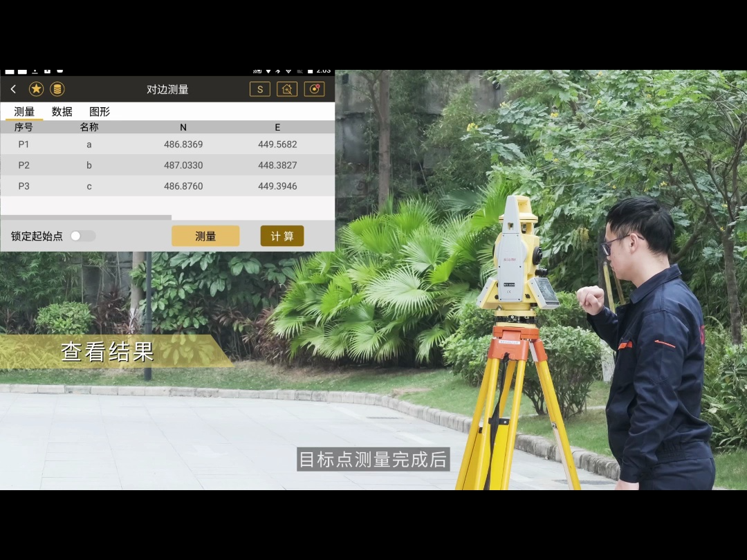The image size is (747, 560).
Task: Switch to the 测量 tab
Action: click(x=24, y=111)
